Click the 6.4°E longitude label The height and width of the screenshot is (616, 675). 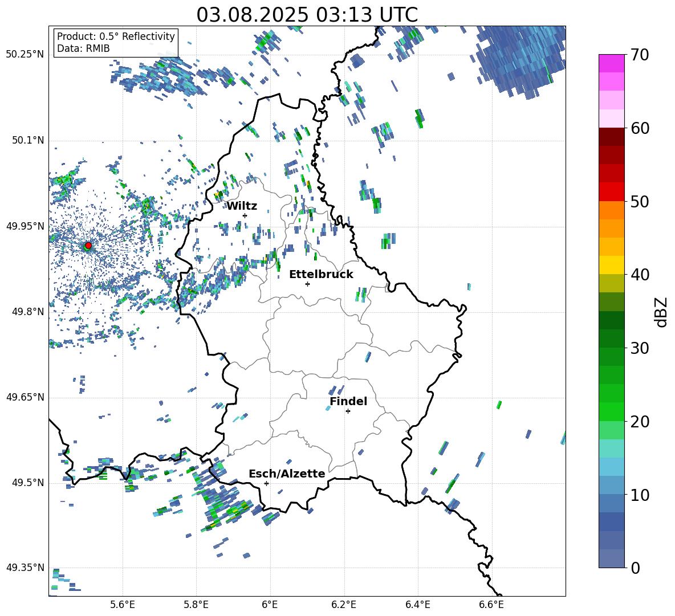417,605
